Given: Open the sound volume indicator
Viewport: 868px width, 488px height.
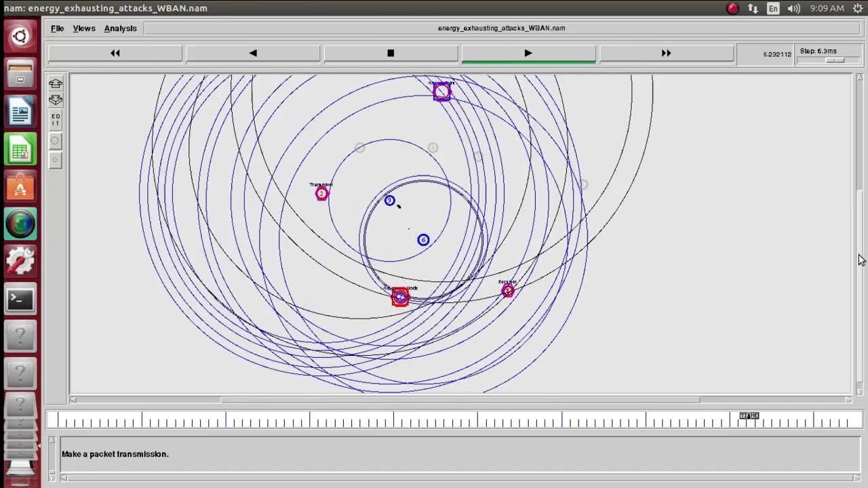Looking at the screenshot, I should point(793,8).
